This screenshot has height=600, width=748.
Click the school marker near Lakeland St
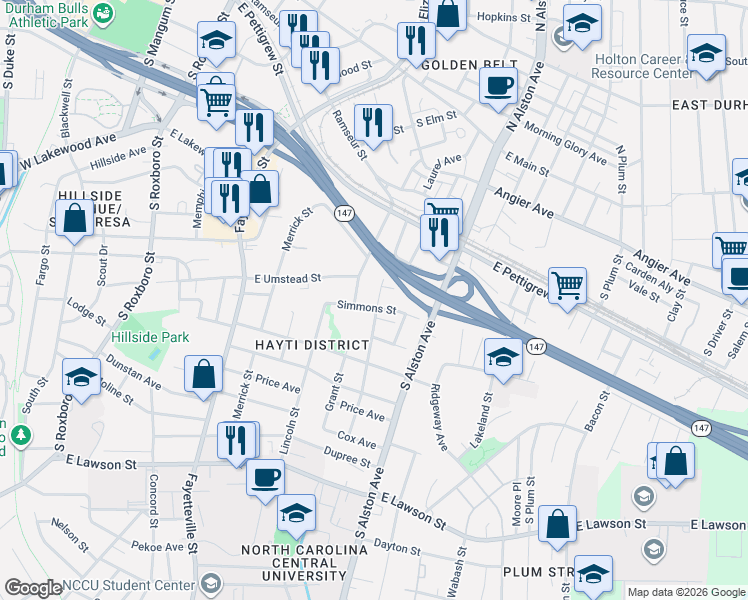[503, 360]
